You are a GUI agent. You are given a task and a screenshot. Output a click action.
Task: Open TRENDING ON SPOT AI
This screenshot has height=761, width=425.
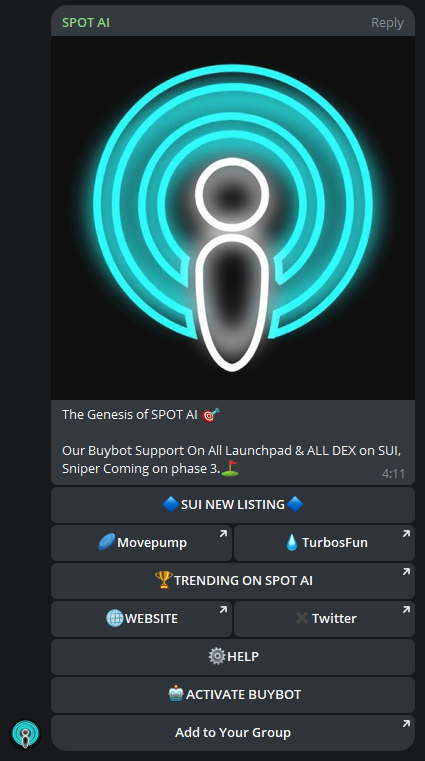[233, 580]
